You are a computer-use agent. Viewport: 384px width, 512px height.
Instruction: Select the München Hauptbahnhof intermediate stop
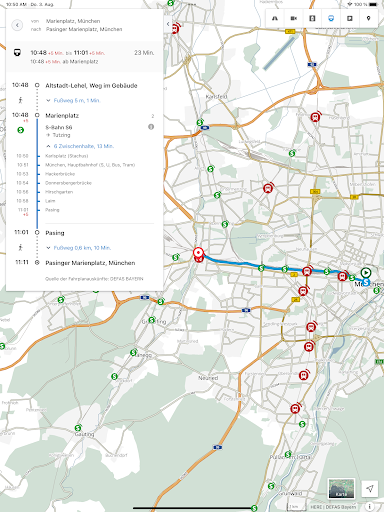click(90, 165)
